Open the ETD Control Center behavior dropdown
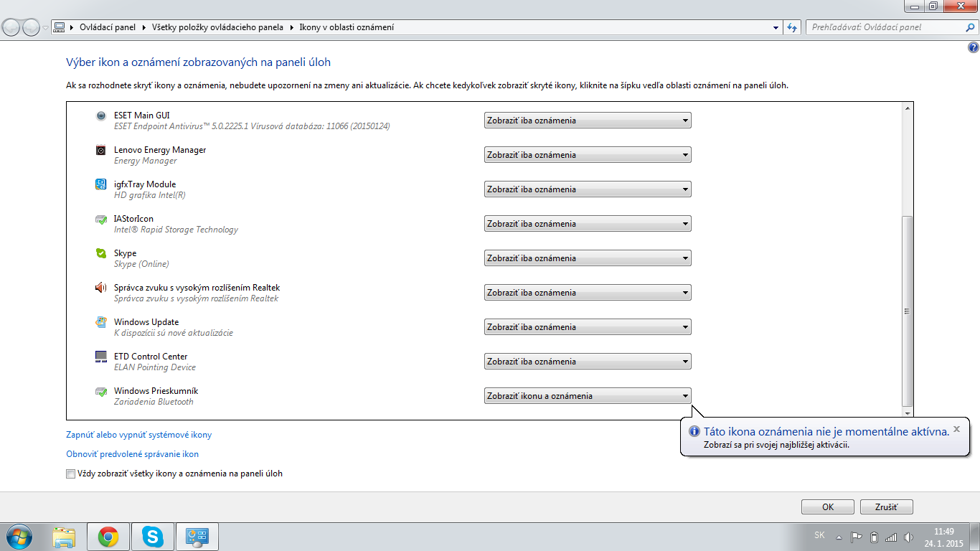The image size is (980, 551). (x=588, y=362)
